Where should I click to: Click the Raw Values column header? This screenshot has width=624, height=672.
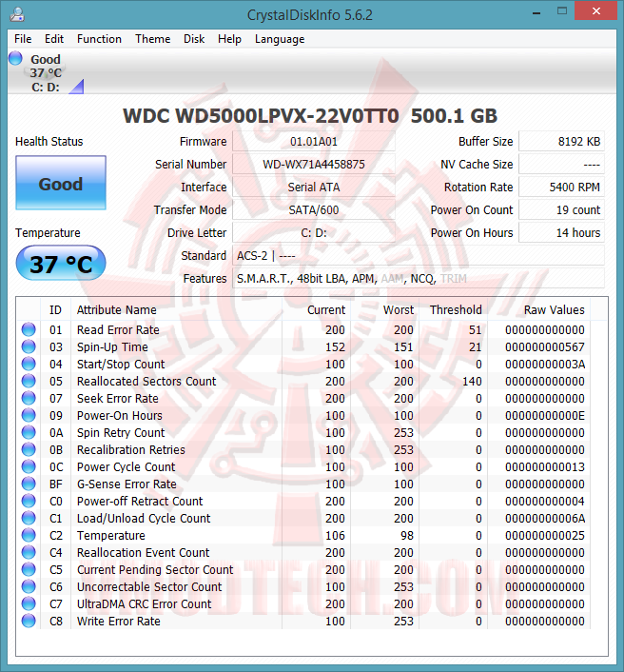point(538,310)
